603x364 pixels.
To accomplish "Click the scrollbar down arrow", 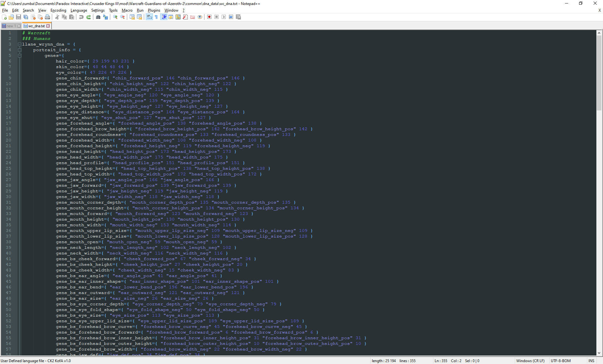I will (x=599, y=353).
